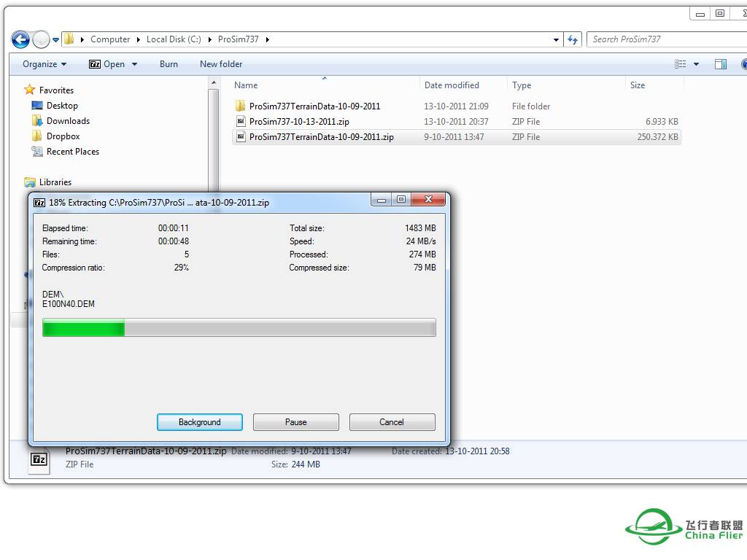Expand the Open button dropdown arrow
The image size is (747, 560).
pos(134,64)
